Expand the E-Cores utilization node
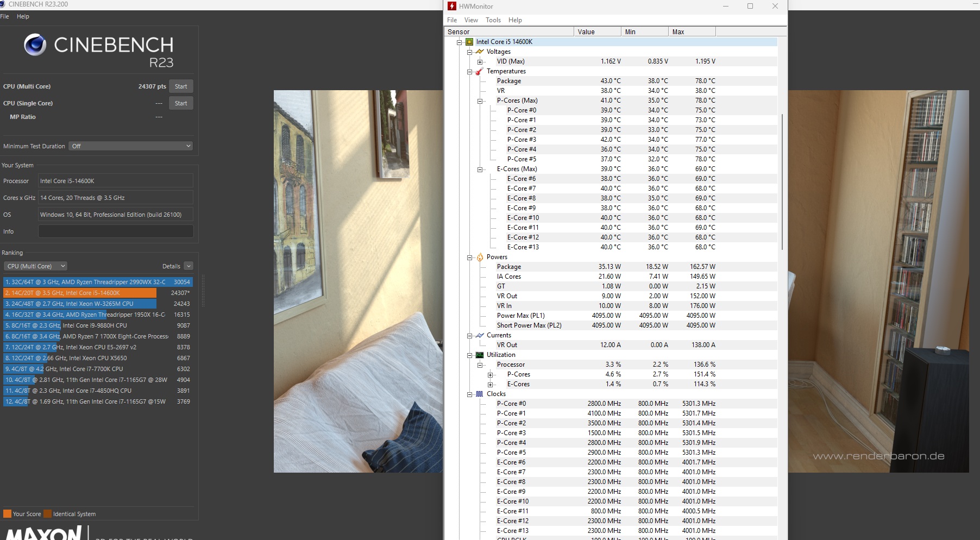The width and height of the screenshot is (980, 540). click(491, 384)
